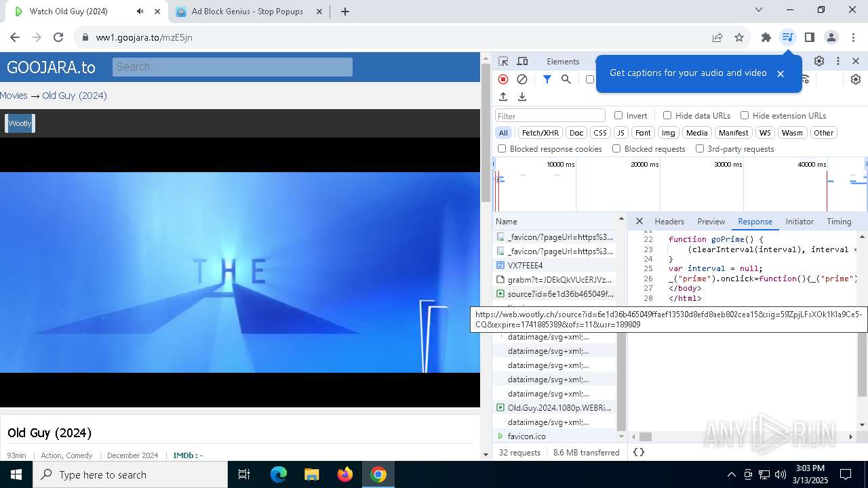Go to GOOJARA.to home logo
The image size is (868, 488).
[51, 67]
